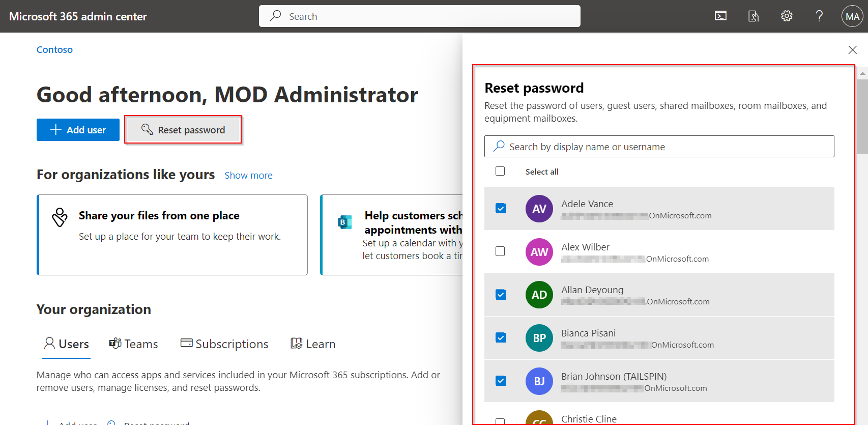868x425 pixels.
Task: Click Adele Vance's AV avatar
Action: (x=539, y=209)
